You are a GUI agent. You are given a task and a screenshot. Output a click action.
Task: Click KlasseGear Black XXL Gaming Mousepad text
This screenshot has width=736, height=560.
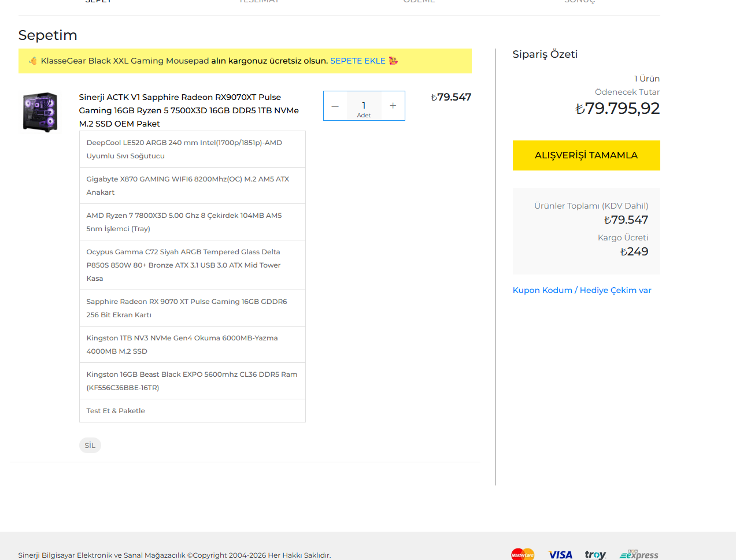click(125, 61)
